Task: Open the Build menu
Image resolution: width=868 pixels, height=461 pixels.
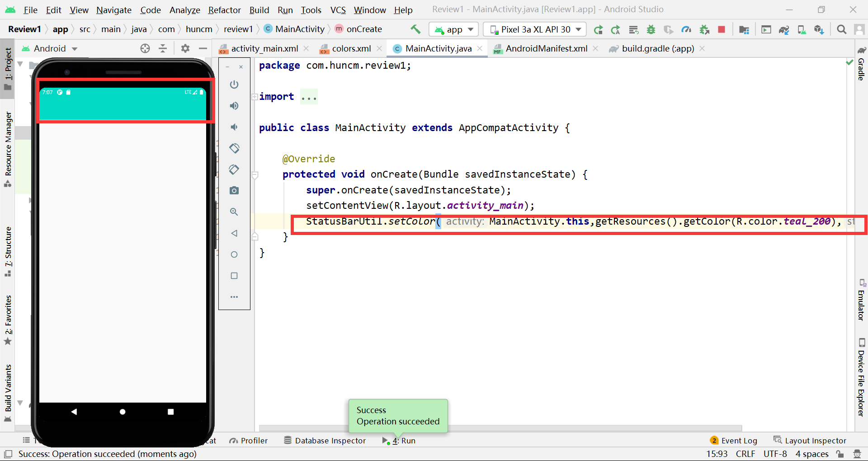Action: [x=259, y=9]
